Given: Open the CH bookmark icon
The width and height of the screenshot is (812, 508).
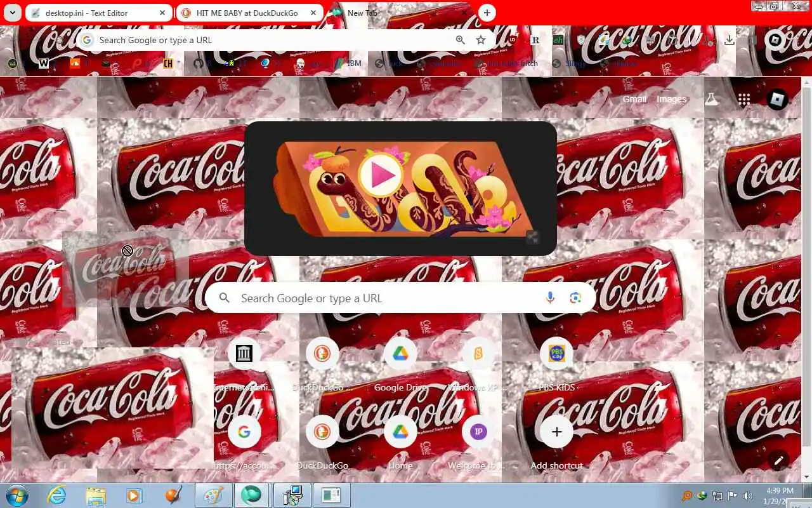Looking at the screenshot, I should coord(168,63).
